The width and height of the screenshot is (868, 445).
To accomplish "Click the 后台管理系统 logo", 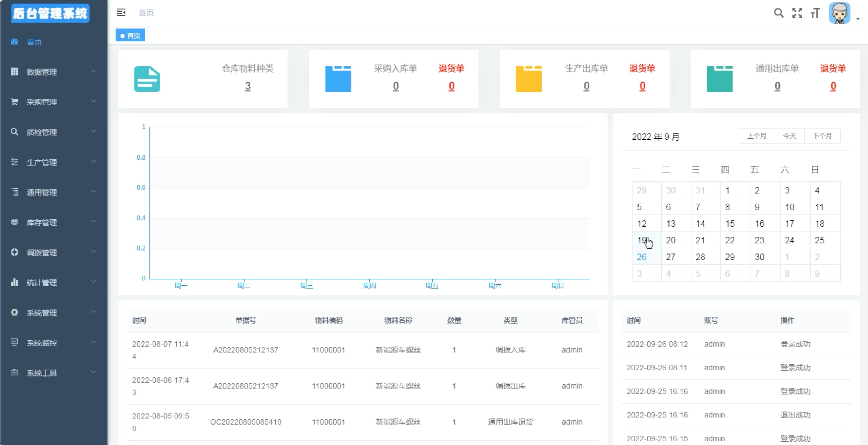I will click(50, 13).
